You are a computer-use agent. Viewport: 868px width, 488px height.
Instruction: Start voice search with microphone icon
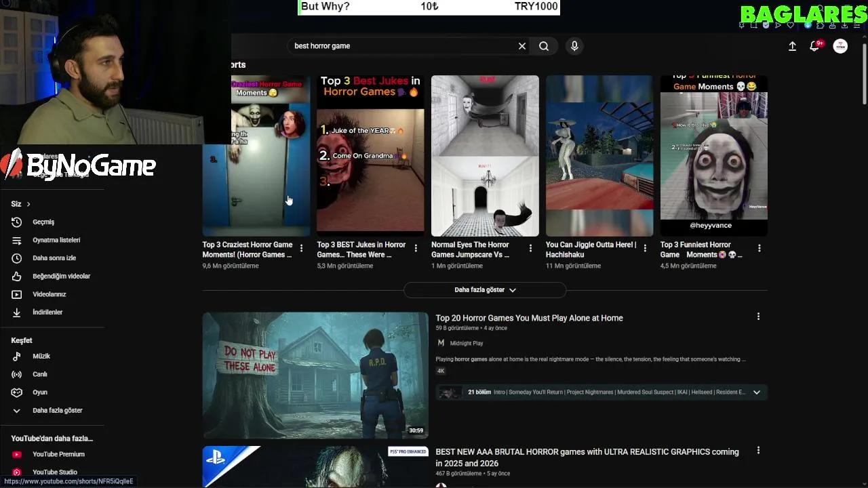click(x=574, y=46)
